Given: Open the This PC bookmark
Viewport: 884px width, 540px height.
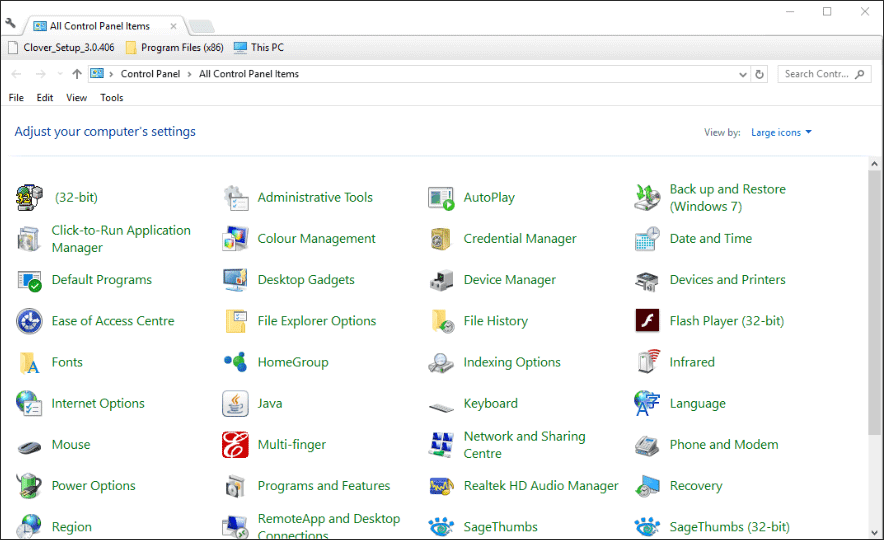Looking at the screenshot, I should tap(259, 47).
